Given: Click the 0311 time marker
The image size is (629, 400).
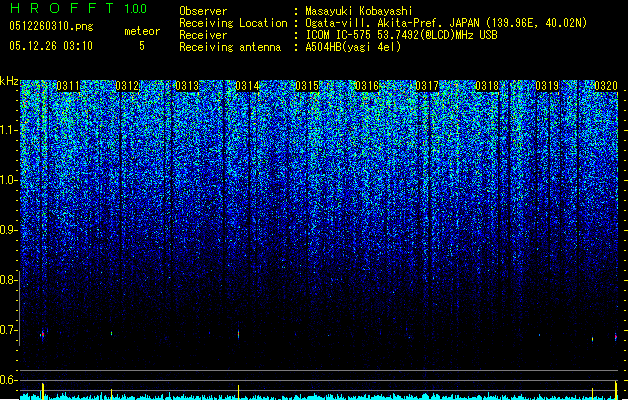Looking at the screenshot, I should pos(68,86).
